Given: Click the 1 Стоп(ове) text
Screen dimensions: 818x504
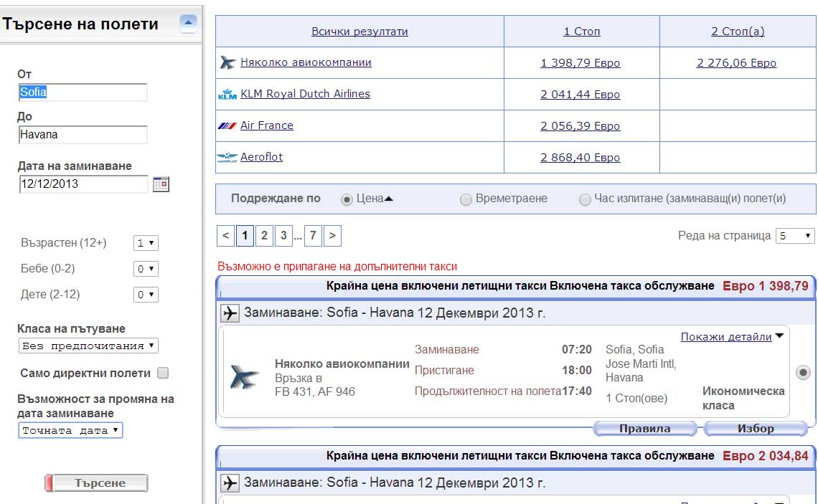Looking at the screenshot, I should [636, 398].
